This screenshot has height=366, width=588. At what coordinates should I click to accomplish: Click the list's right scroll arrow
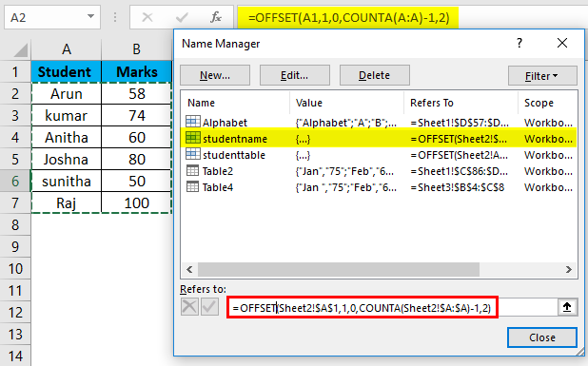pos(569,269)
